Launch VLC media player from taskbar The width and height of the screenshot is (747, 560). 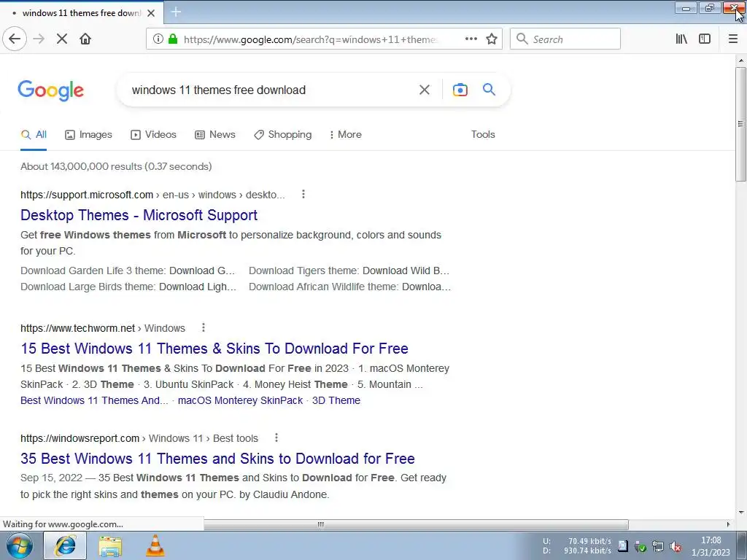tap(155, 545)
